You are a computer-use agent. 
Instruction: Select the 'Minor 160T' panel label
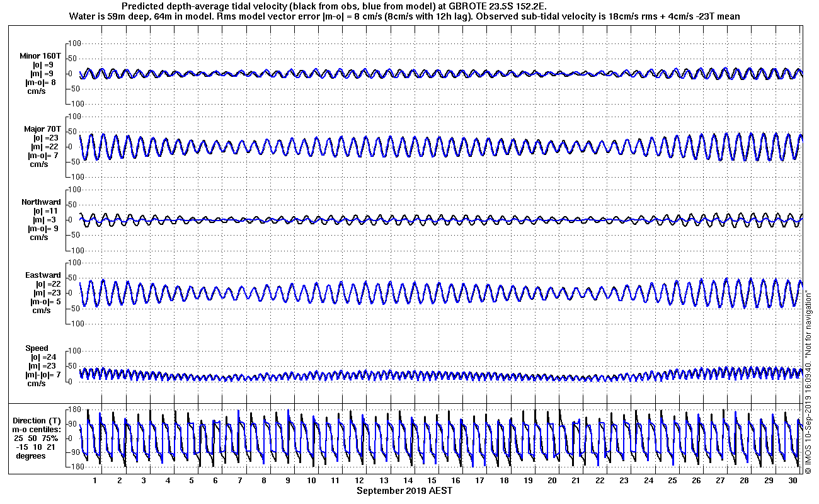[x=40, y=55]
